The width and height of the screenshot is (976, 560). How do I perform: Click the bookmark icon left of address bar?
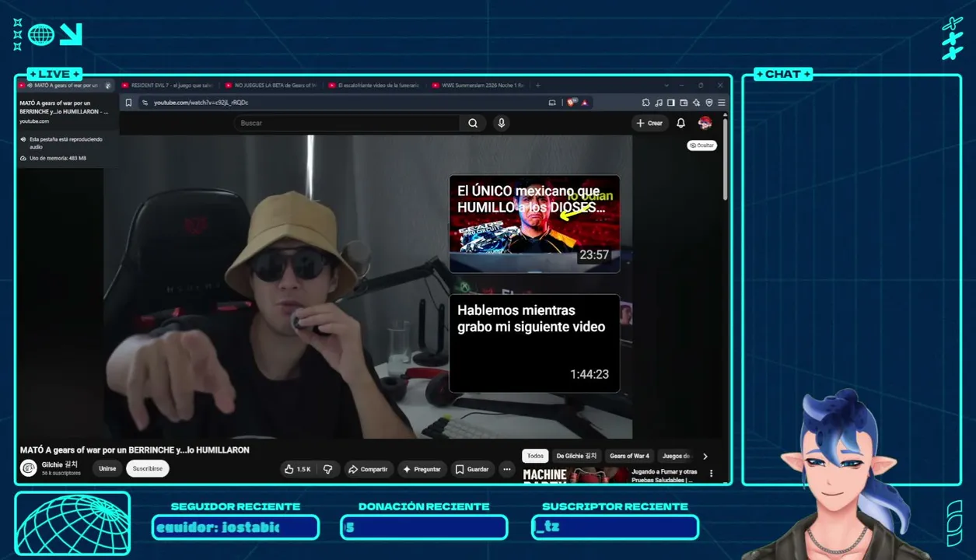[x=128, y=103]
